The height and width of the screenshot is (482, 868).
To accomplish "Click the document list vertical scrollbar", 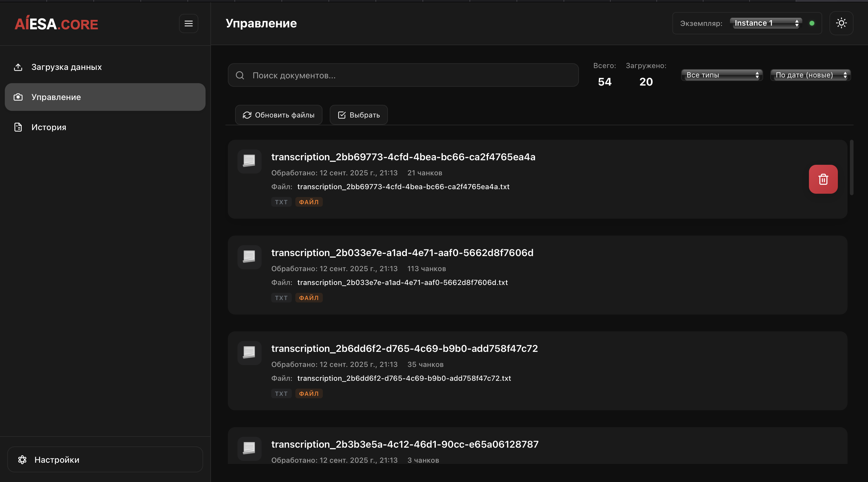I will click(851, 167).
